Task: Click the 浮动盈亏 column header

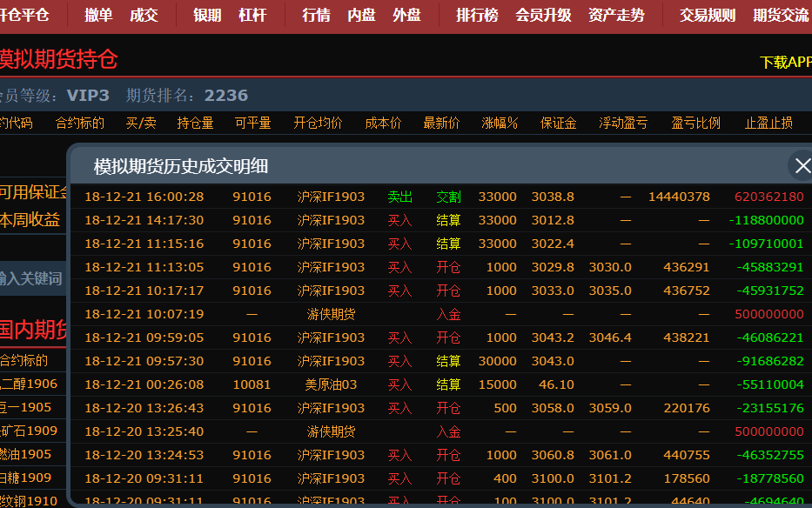Action: pos(623,123)
